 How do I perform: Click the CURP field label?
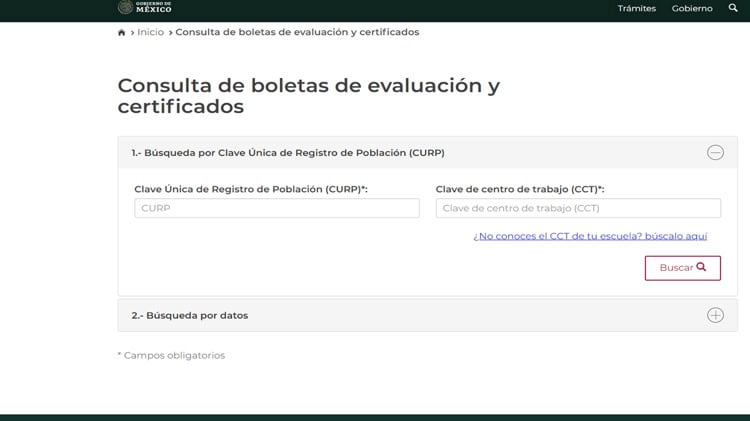click(x=251, y=189)
